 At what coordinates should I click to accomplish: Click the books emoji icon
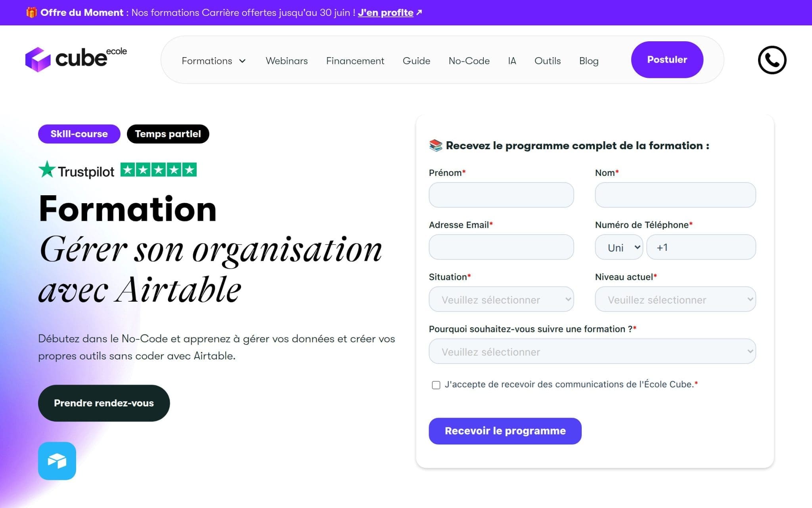[435, 146]
